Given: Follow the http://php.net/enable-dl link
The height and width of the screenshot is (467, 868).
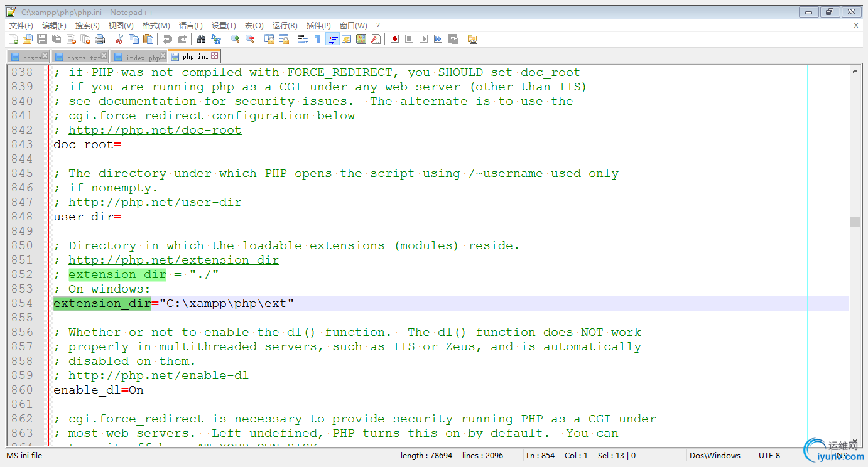Looking at the screenshot, I should tap(159, 376).
